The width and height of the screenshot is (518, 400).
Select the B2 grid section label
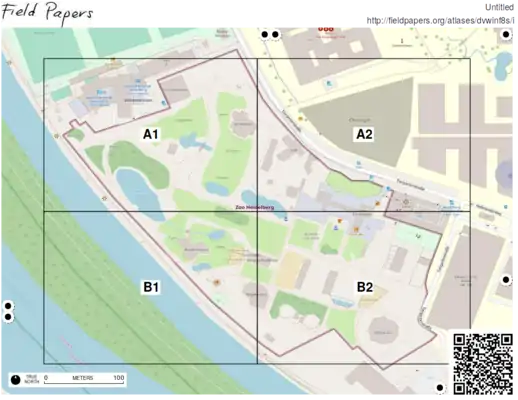365,287
